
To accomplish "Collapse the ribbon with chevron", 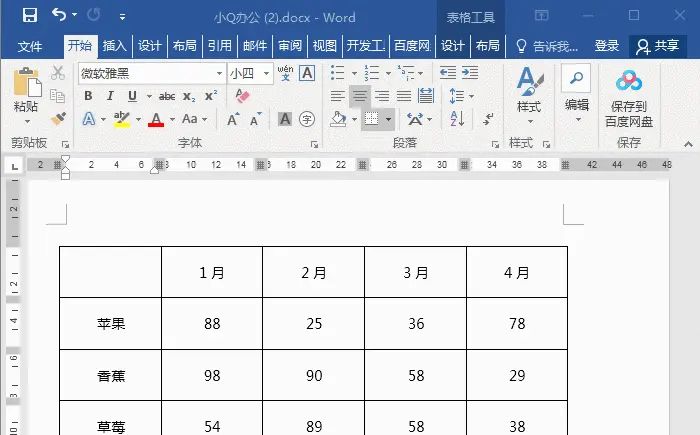I will coord(688,144).
